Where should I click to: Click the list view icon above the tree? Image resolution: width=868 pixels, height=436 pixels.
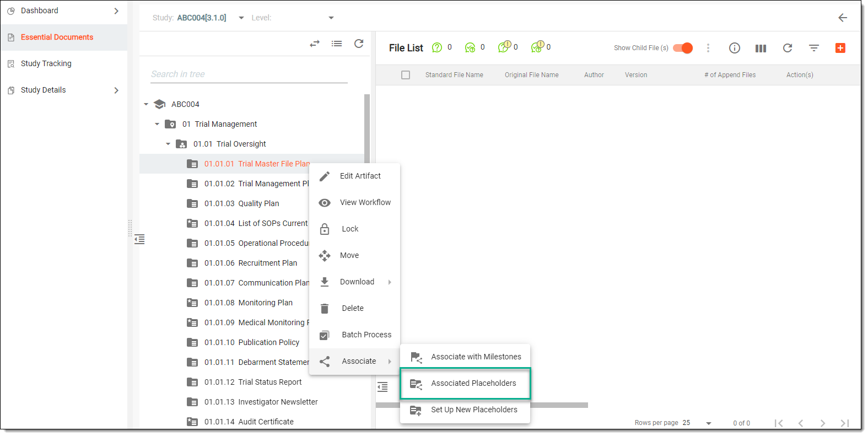(x=337, y=44)
